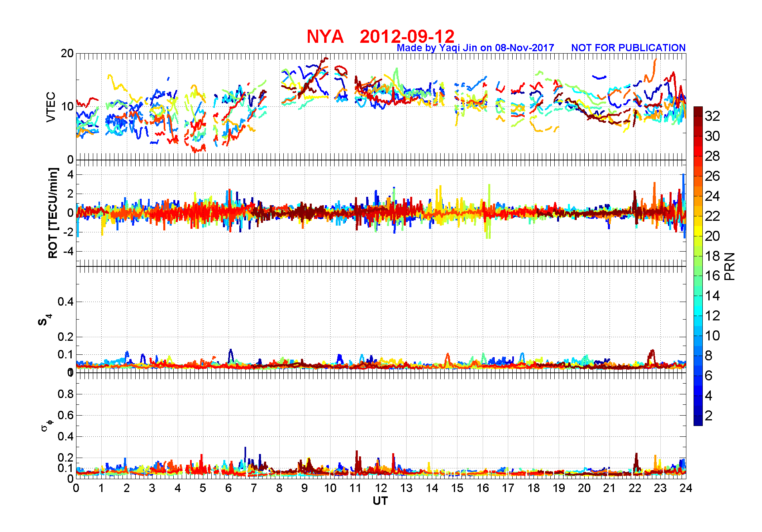
Task: Click colorbar tick label 30
Action: coord(712,136)
